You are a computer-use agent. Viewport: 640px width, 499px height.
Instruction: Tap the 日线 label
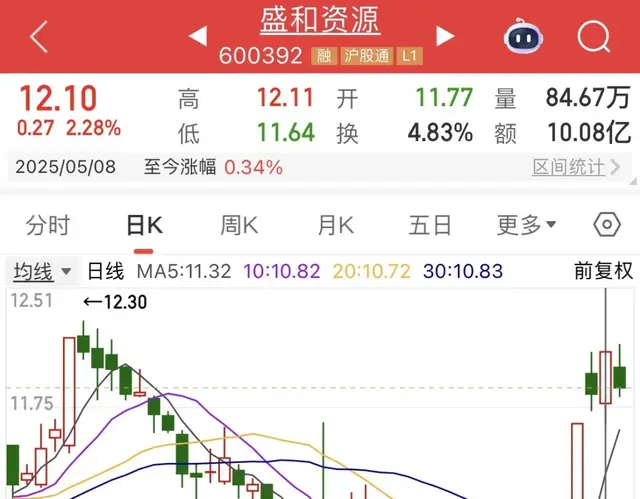[106, 271]
